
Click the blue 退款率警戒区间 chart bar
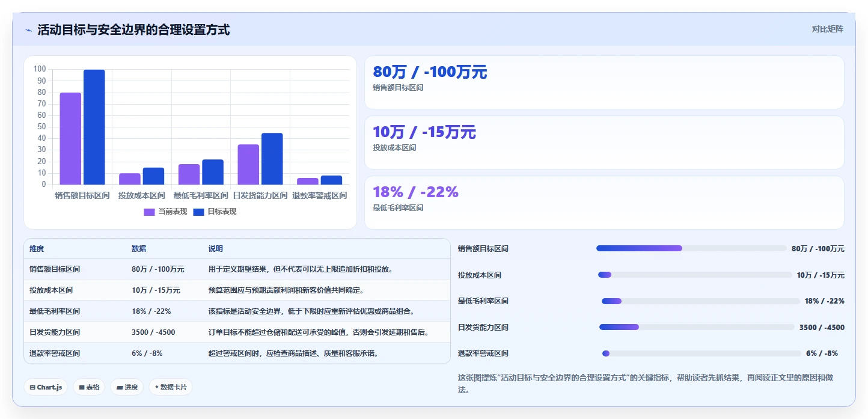tap(331, 180)
